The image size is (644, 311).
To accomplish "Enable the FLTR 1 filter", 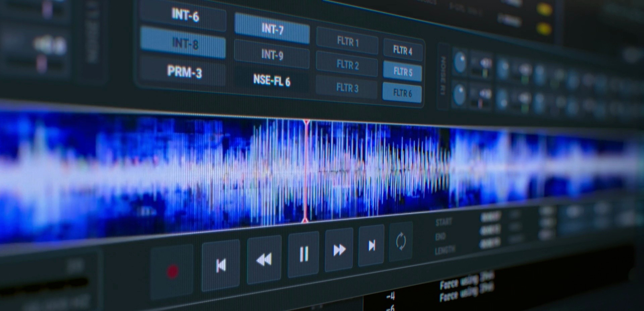I will click(347, 42).
